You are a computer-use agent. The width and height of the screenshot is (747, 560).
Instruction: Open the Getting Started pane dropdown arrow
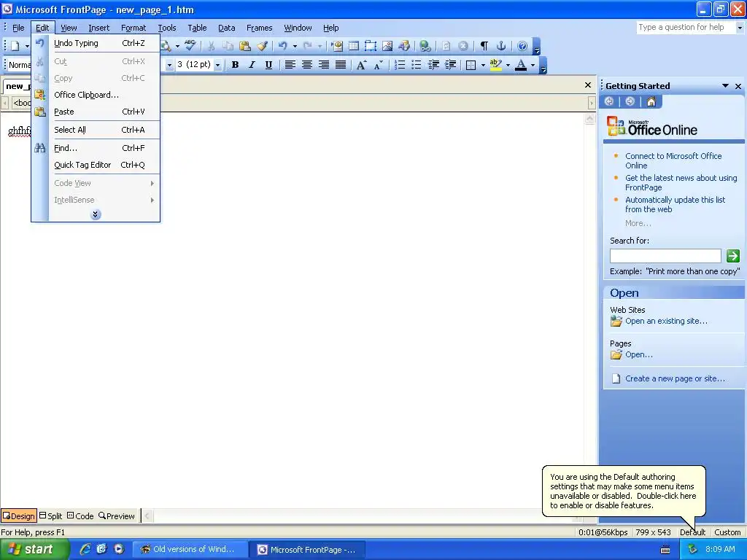click(x=725, y=86)
